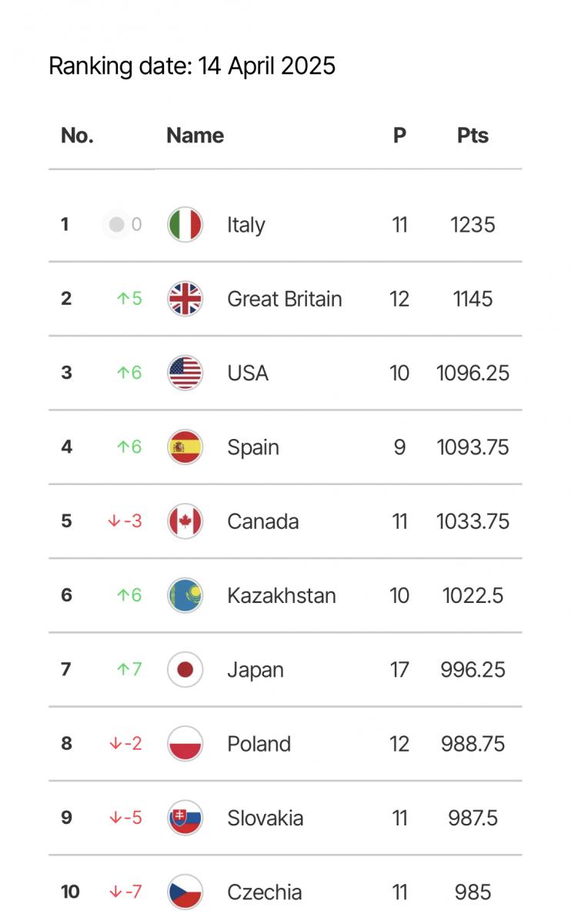The width and height of the screenshot is (571, 924).
Task: Select the Kazakhstan country name
Action: [281, 595]
